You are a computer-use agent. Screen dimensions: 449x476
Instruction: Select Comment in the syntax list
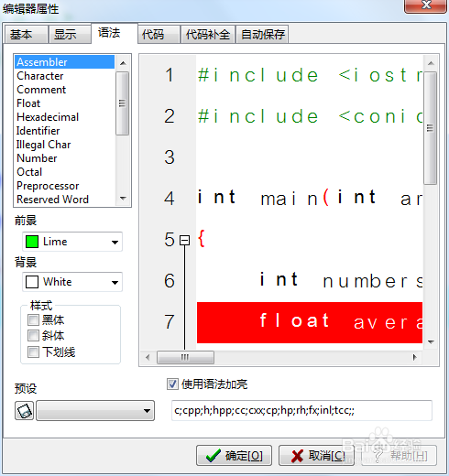point(65,90)
